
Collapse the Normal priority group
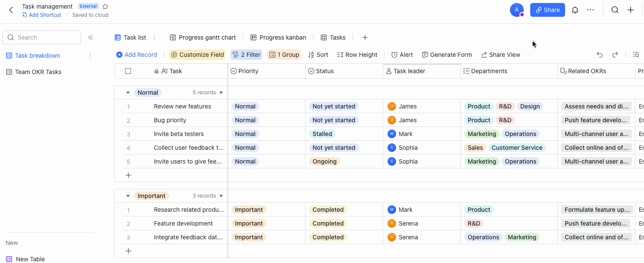click(x=128, y=92)
